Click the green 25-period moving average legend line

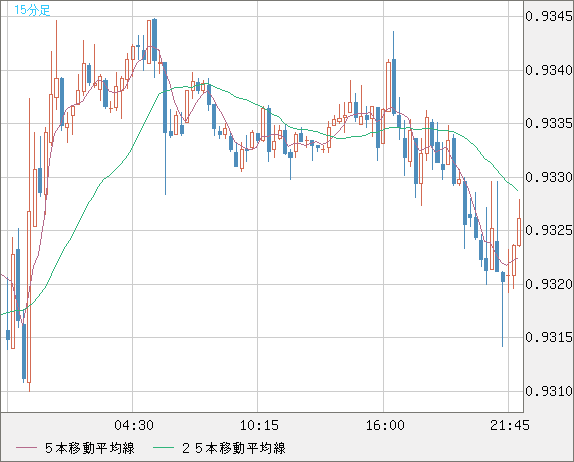163,448
